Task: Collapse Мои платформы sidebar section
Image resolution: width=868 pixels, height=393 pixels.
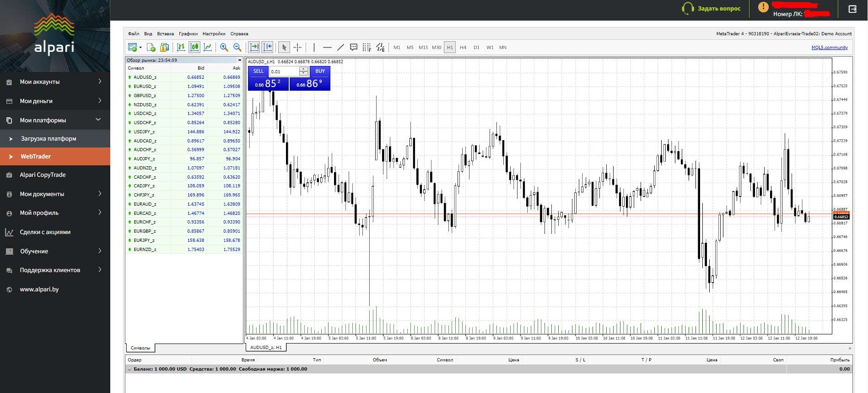Action: pos(55,120)
